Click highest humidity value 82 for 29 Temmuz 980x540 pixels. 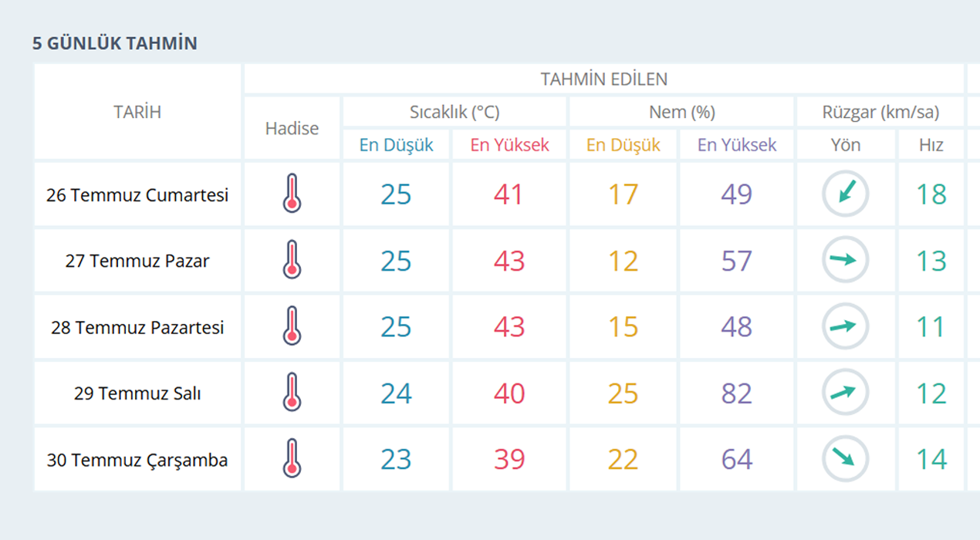736,393
